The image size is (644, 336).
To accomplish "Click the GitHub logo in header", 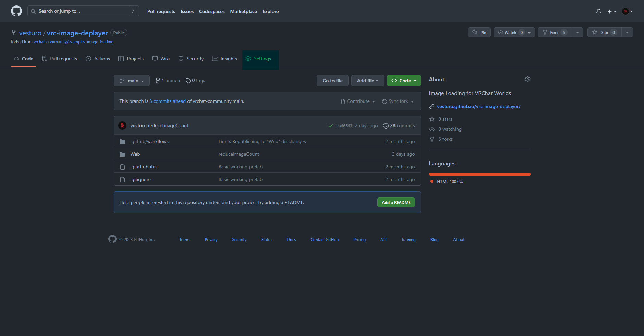I will (16, 11).
